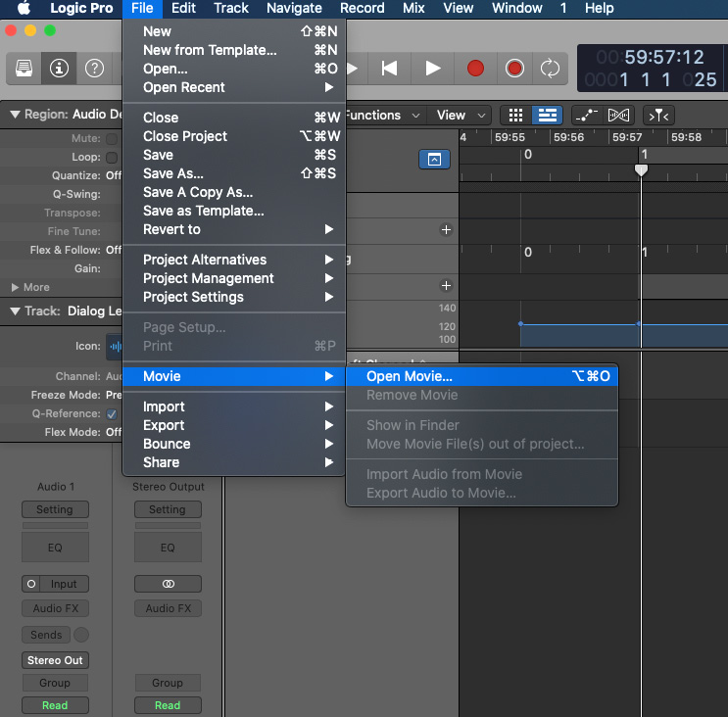The image size is (728, 717).
Task: Toggle the Inspector info button
Action: coord(59,69)
